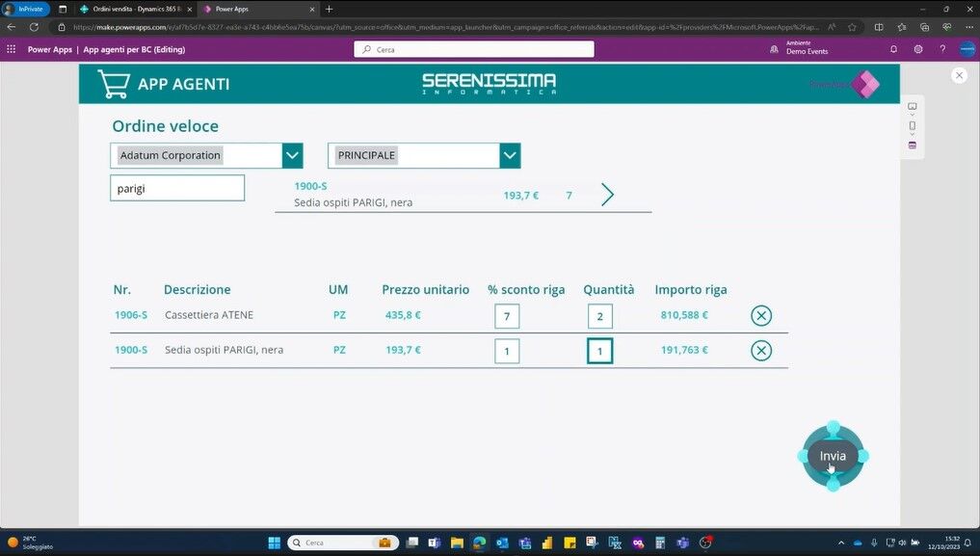Open the Adatum Corporation customer dropdown
The width and height of the screenshot is (980, 556).
(292, 155)
